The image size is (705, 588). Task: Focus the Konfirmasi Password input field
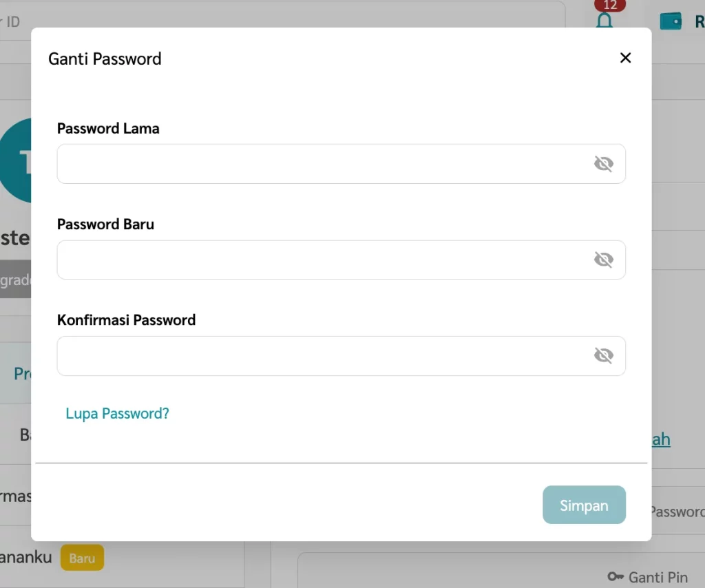(310, 355)
